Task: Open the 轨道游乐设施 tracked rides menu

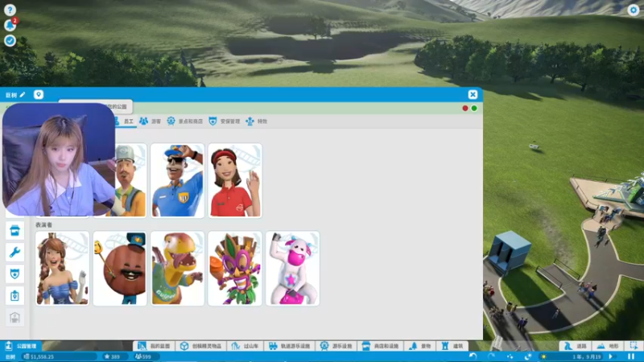Action: point(290,346)
